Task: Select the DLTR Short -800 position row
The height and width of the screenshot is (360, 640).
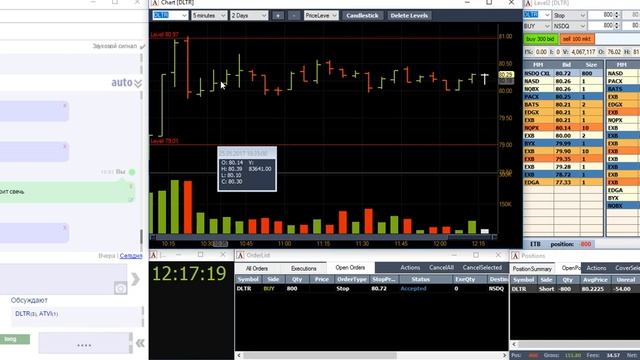Action: tap(575, 289)
